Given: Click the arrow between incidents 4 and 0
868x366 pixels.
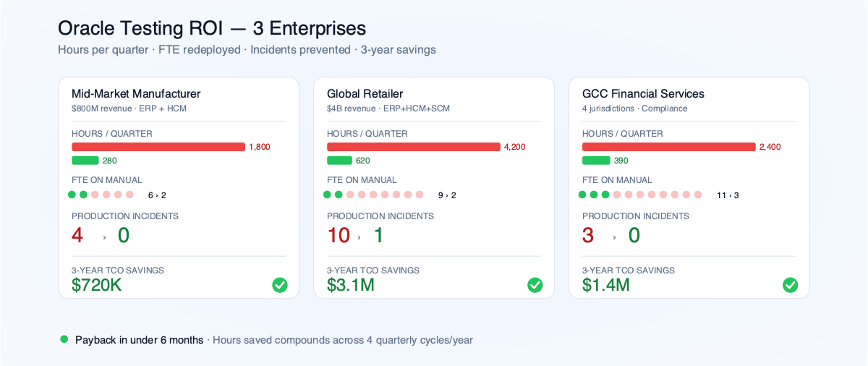Looking at the screenshot, I should pyautogui.click(x=104, y=237).
